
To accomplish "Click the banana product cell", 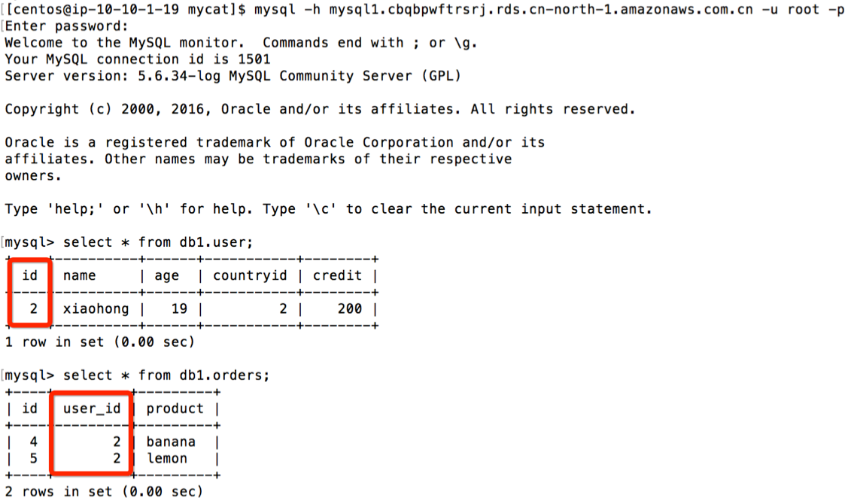I will point(171,442).
